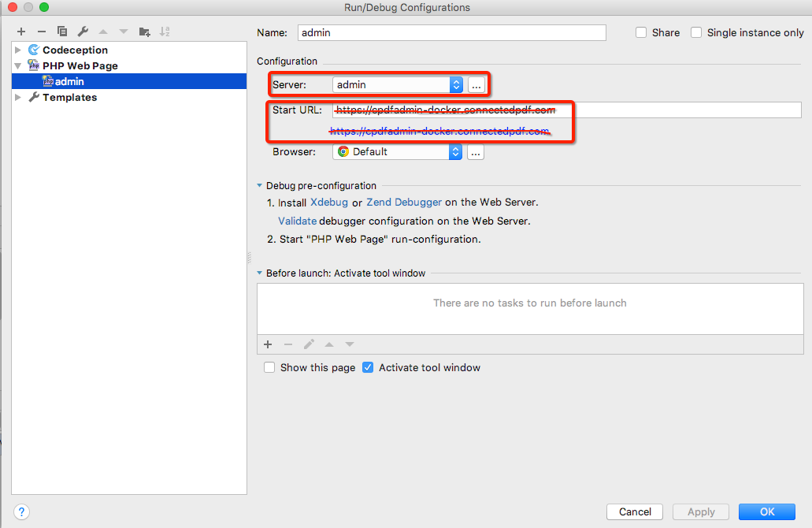Remove before-launch task with minus icon

point(288,344)
